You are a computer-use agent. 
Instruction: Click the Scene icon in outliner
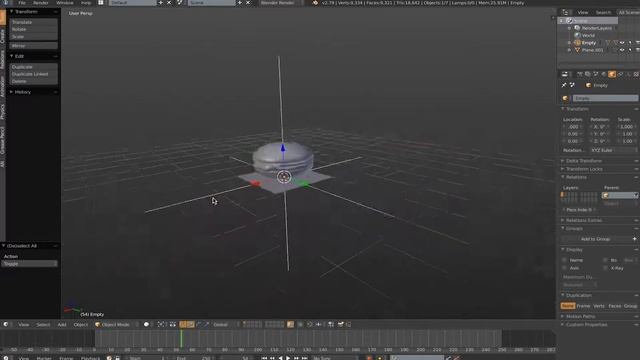click(x=569, y=21)
